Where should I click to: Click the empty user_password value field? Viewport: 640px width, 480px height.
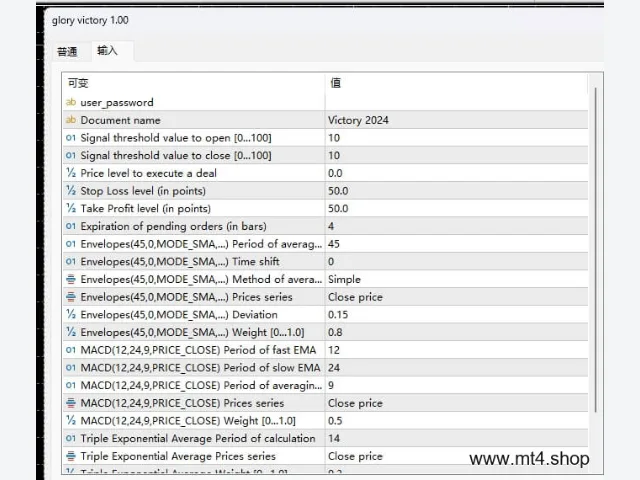(456, 102)
